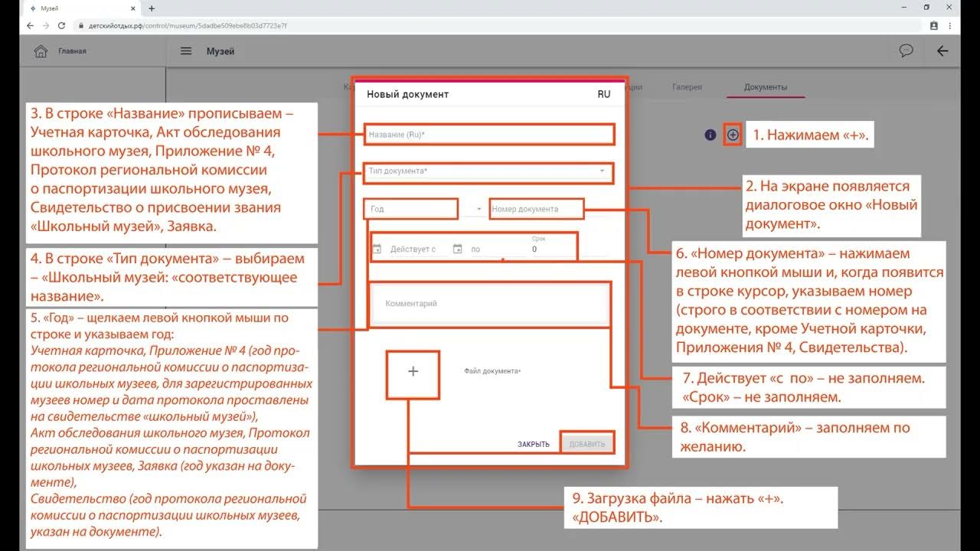This screenshot has height=551, width=980.
Task: Switch to the Галерея tab
Action: 687,87
